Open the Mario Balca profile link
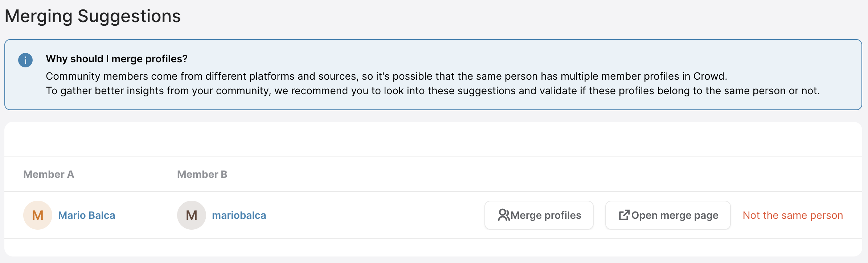This screenshot has height=263, width=868. pos(86,215)
